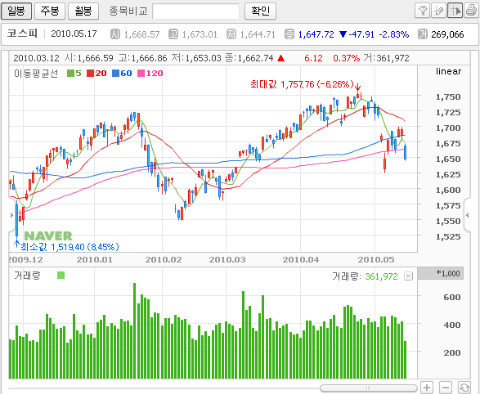Click the 확인 confirm button
The width and height of the screenshot is (480, 394).
click(x=260, y=11)
